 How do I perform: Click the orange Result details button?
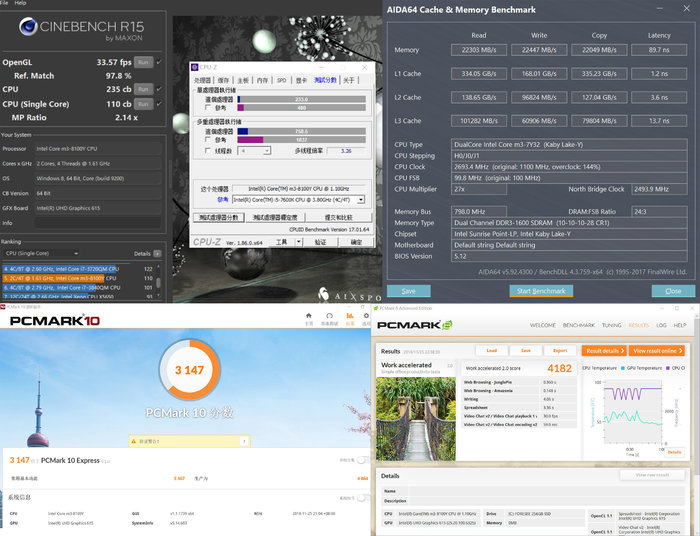[x=603, y=351]
